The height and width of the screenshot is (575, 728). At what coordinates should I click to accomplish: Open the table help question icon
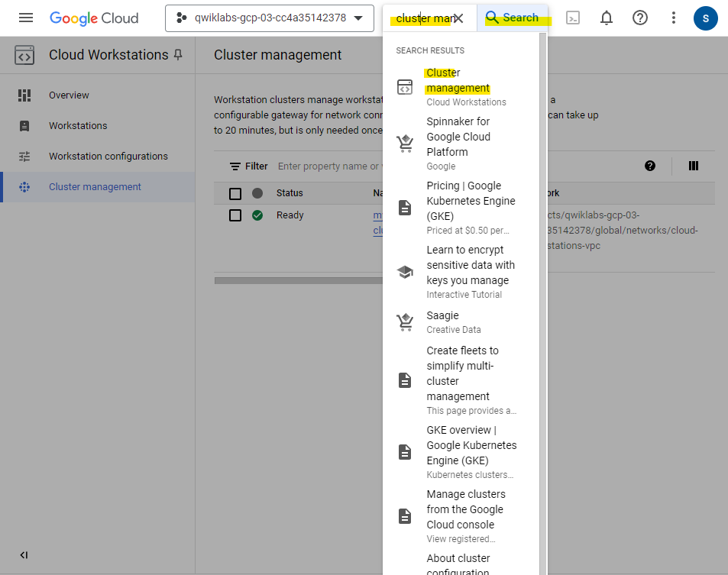[650, 166]
